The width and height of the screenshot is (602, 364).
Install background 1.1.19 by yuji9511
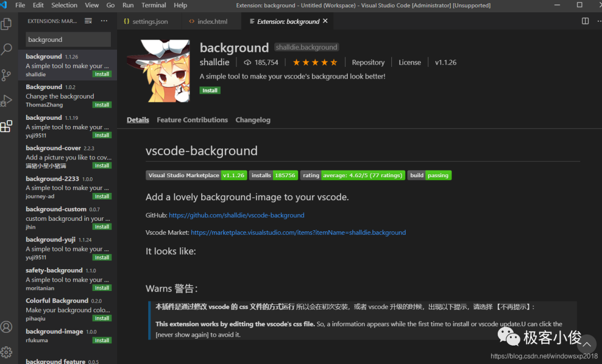tap(102, 135)
